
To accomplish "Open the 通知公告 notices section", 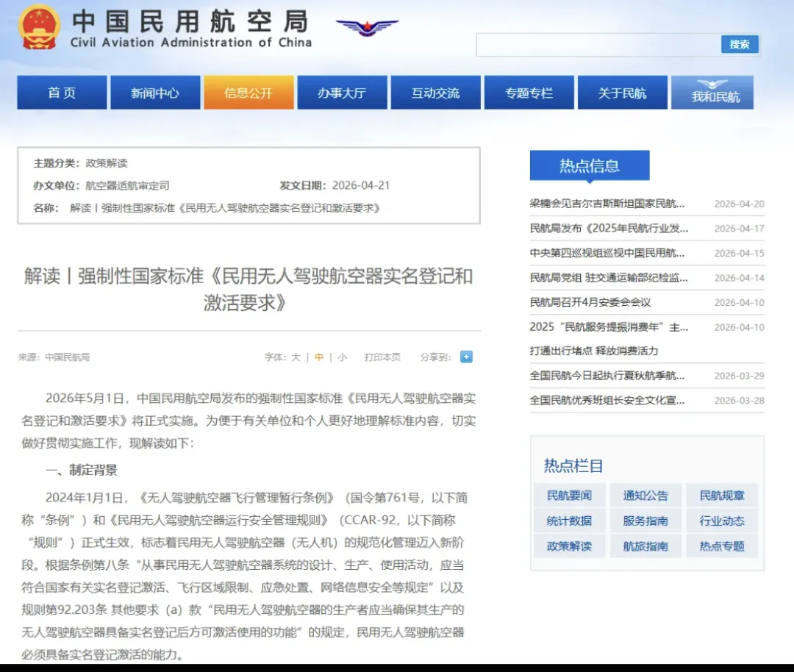I will [645, 495].
